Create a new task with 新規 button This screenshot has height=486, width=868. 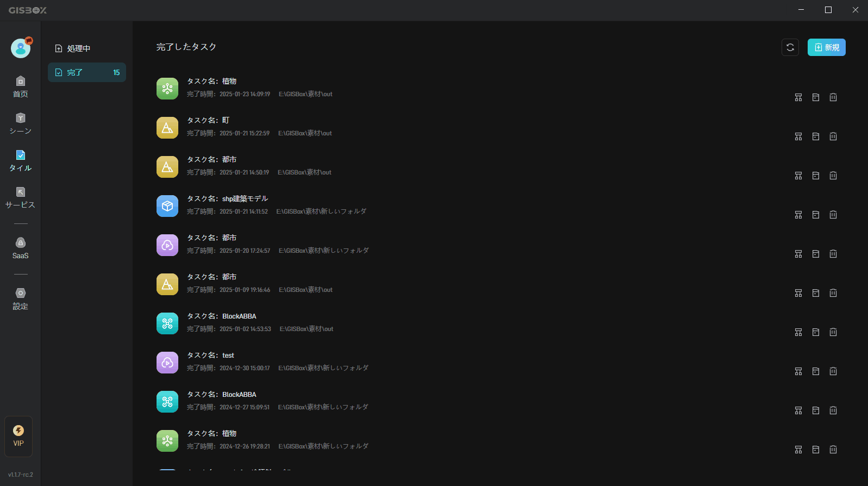click(827, 47)
